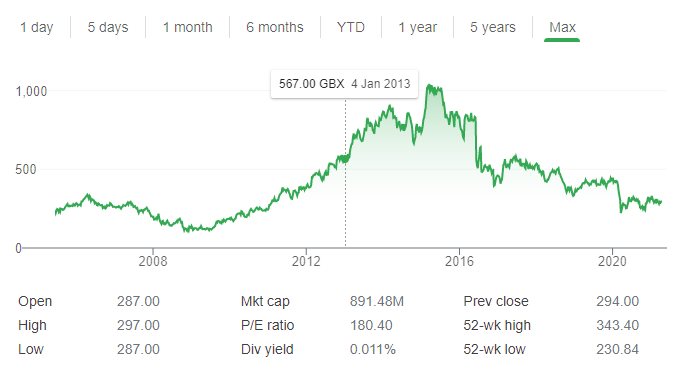This screenshot has width=677, height=385.
Task: Click the 2008 x-axis label
Action: [x=153, y=261]
